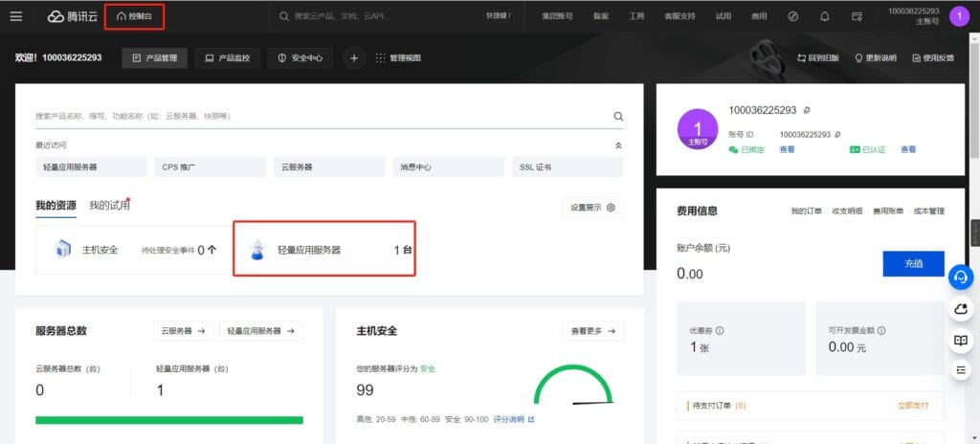Click the list floating icon at bottom right
Viewport: 980px width, 444px height.
point(961,371)
